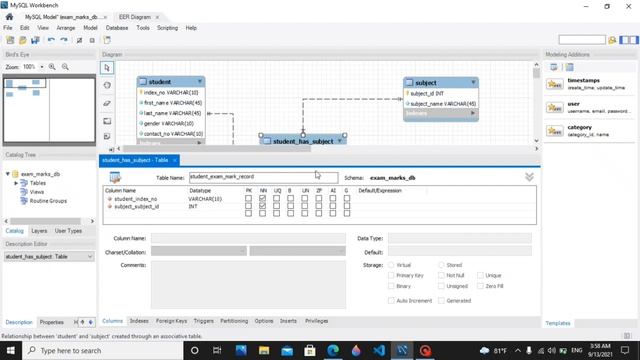This screenshot has width=640, height=360.
Task: Toggle the grid display toolbar icon
Action: tap(92, 40)
